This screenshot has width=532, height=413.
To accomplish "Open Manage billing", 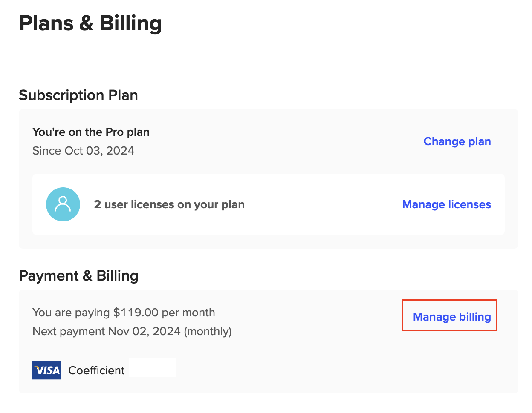I will point(452,317).
